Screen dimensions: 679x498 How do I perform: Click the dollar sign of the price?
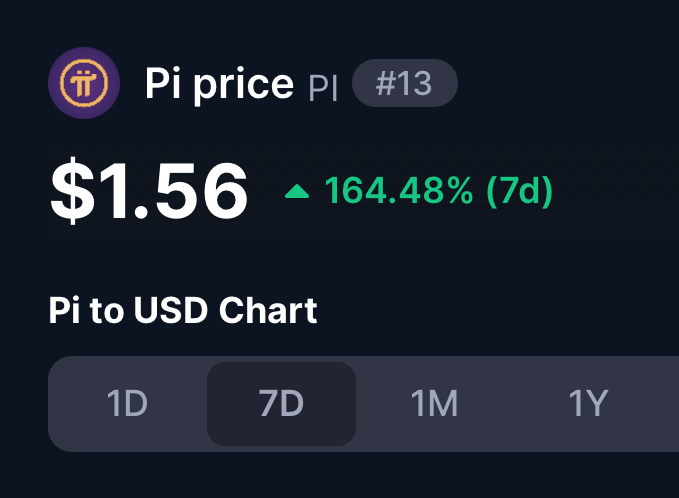click(x=72, y=191)
